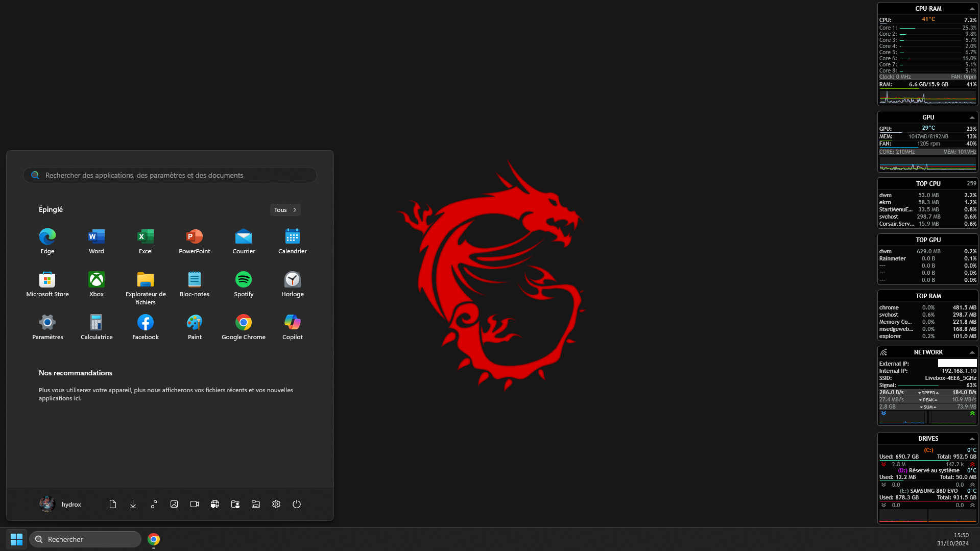Image resolution: width=980 pixels, height=551 pixels.
Task: Open Microsoft Store from pinned apps
Action: click(x=47, y=284)
